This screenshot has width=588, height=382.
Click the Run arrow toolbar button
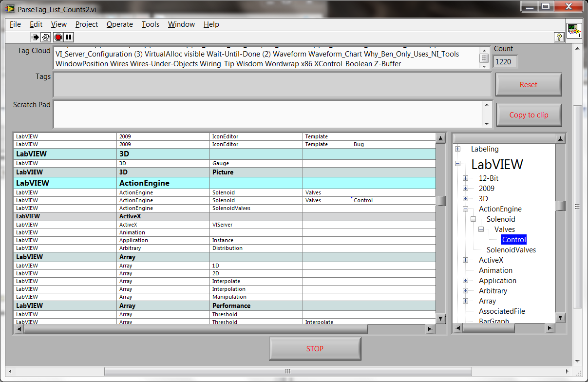click(x=36, y=37)
